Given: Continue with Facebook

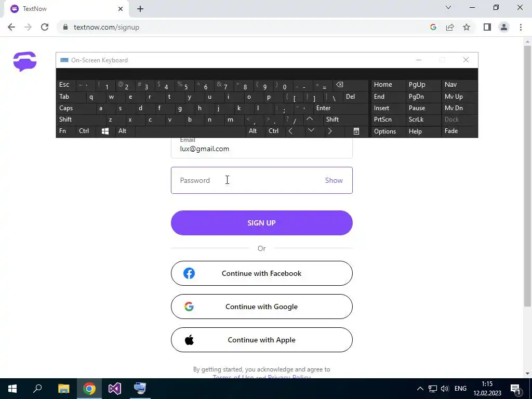Looking at the screenshot, I should 262,273.
